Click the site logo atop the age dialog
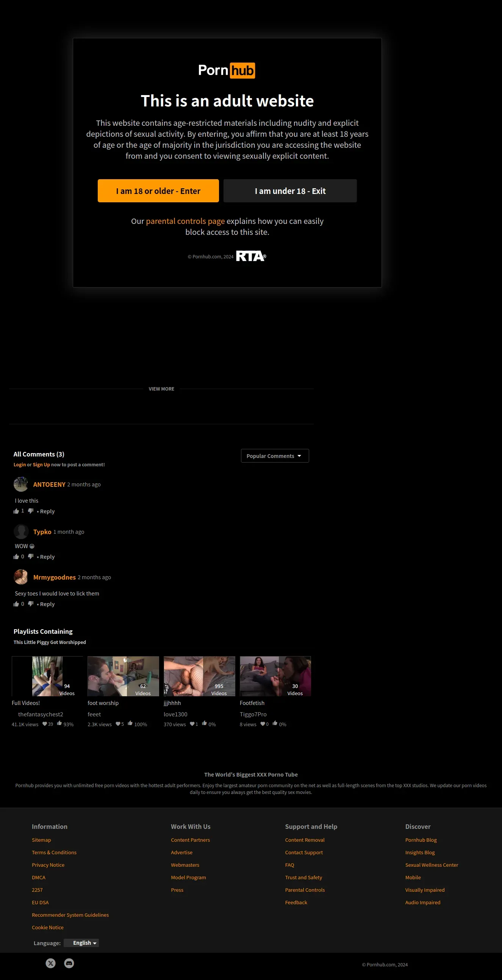 click(x=227, y=70)
